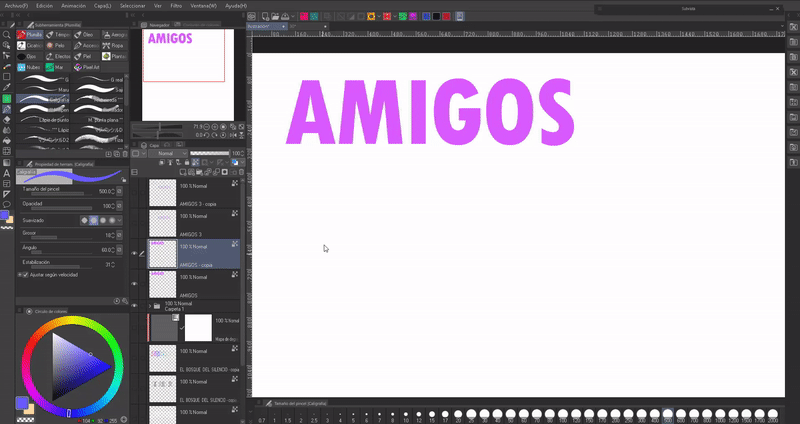Viewport: 800px width, 424px height.
Task: Select the Text tool (A icon)
Action: 7,173
